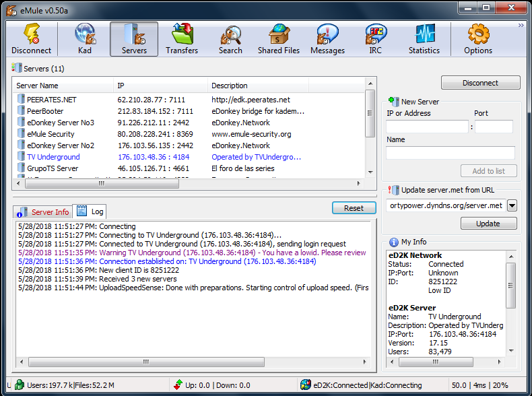Open the server.met URL dropdown arrow
The image size is (532, 396).
point(512,205)
